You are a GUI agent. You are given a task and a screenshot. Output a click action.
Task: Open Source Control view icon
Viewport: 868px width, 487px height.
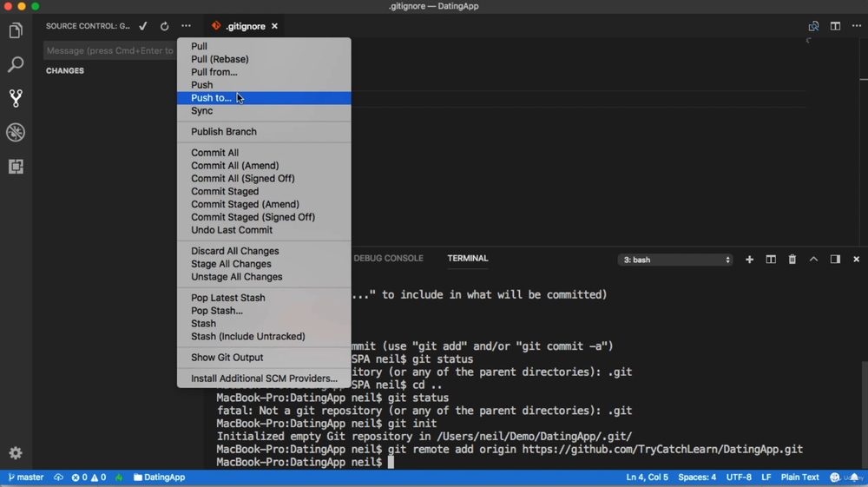click(16, 98)
